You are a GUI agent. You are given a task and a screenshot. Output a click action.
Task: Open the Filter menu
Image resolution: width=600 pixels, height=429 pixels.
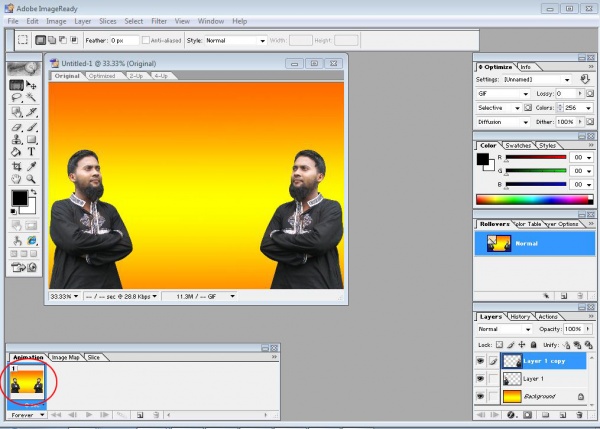point(159,20)
